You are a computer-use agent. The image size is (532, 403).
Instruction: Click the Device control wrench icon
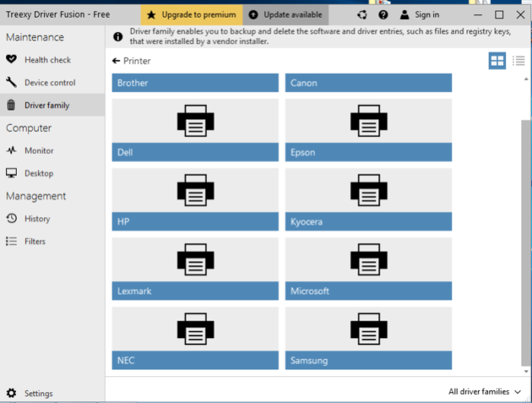click(x=11, y=82)
